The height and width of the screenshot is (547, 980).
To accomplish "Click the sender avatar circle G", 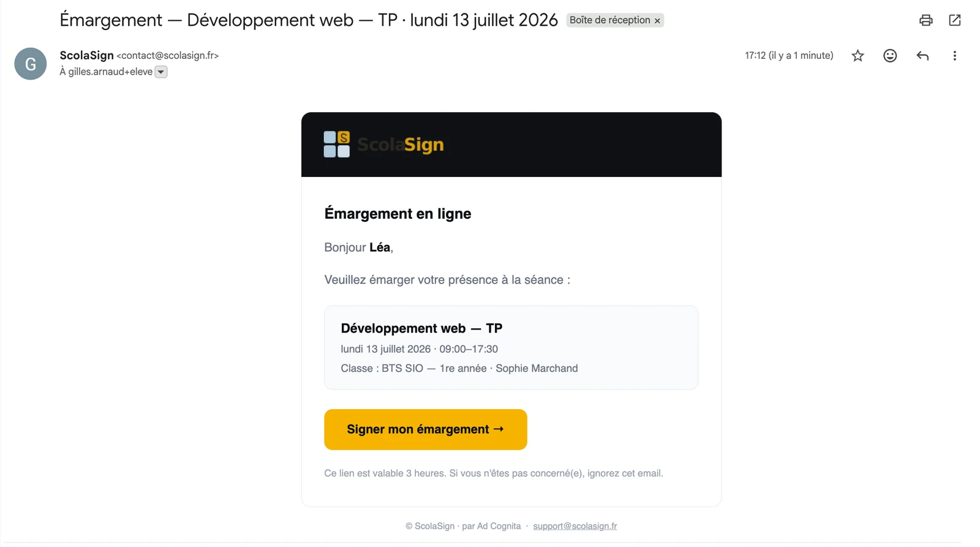I will (x=31, y=64).
